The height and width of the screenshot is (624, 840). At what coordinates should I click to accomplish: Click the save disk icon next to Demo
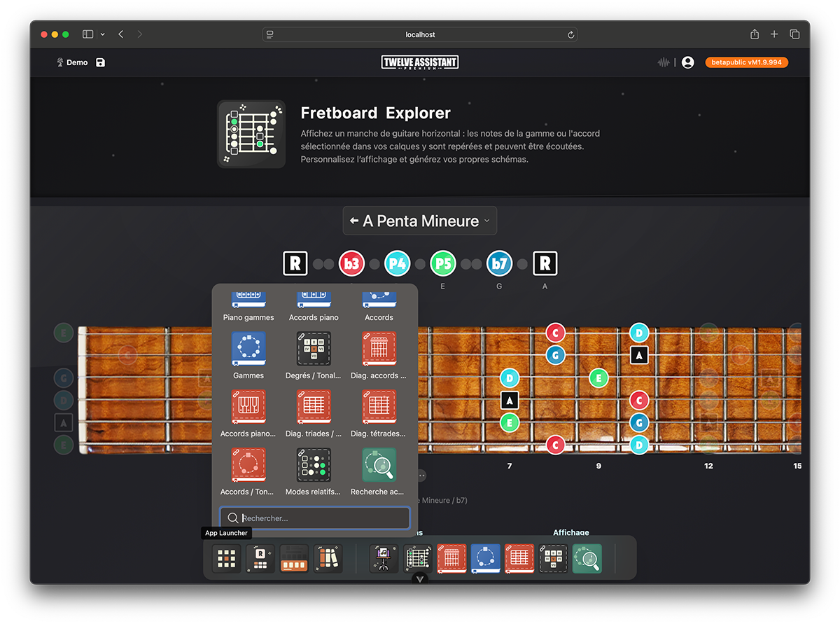(x=101, y=62)
